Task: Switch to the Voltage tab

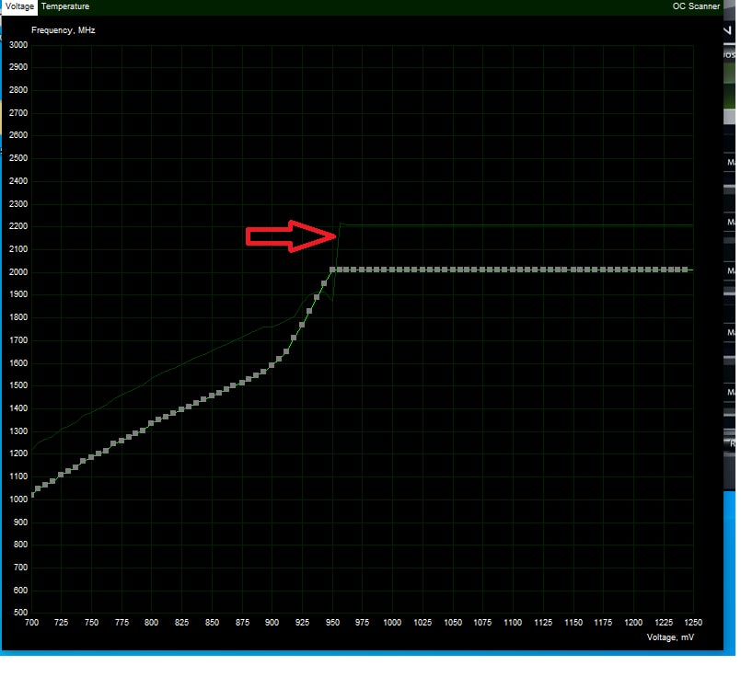Action: tap(19, 6)
